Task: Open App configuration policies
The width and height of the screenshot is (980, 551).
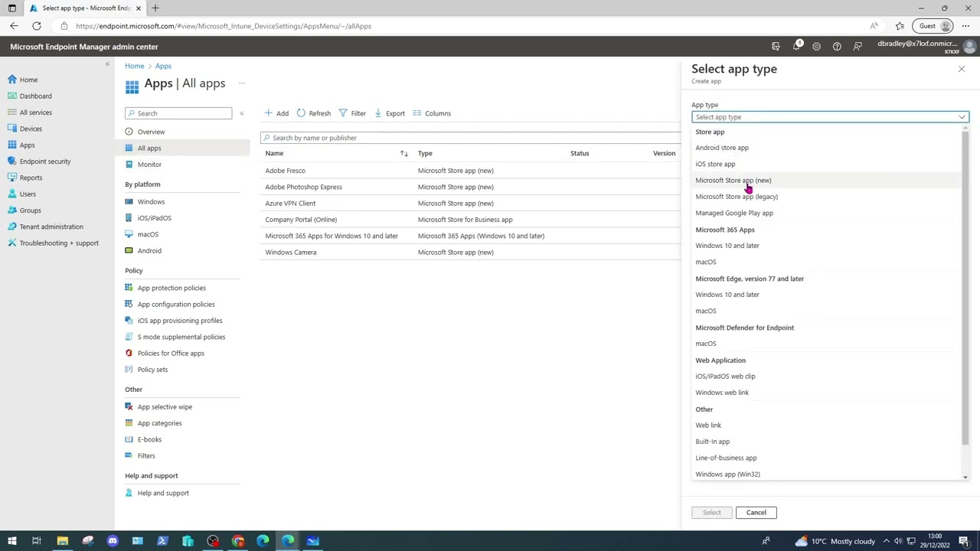Action: tap(176, 305)
